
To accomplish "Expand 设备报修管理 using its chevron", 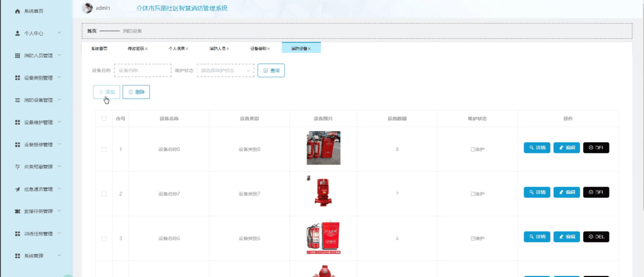I will pos(59,144).
